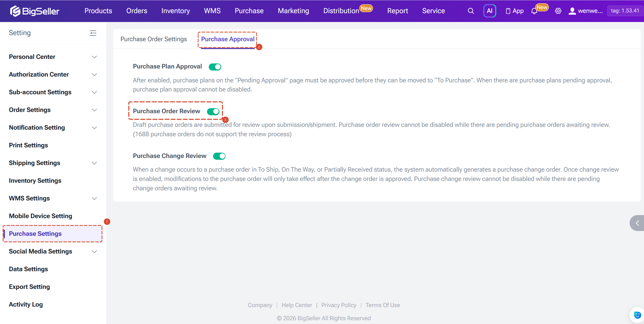
Task: Open the search magnifier icon
Action: (471, 11)
